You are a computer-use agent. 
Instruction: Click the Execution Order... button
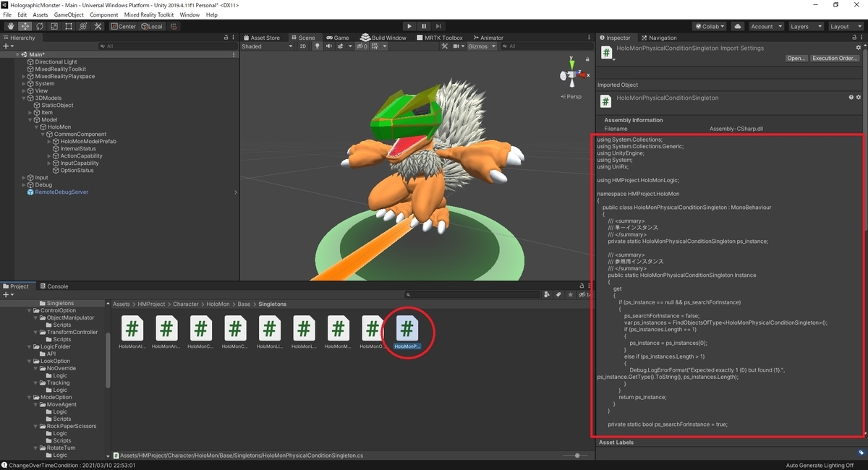point(835,59)
